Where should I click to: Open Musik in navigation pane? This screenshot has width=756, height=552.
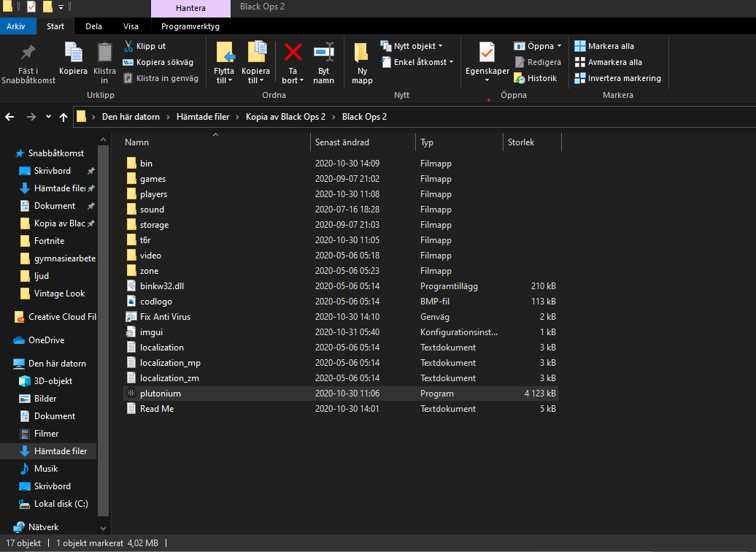tap(39, 469)
